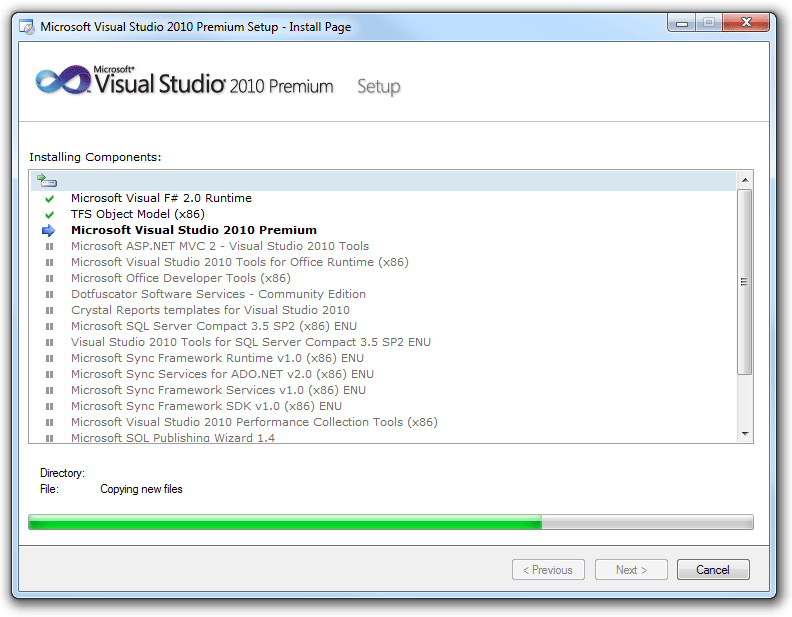
Task: Select Visual Studio 2010 Tools for SQL Server Compact row
Action: 251,342
